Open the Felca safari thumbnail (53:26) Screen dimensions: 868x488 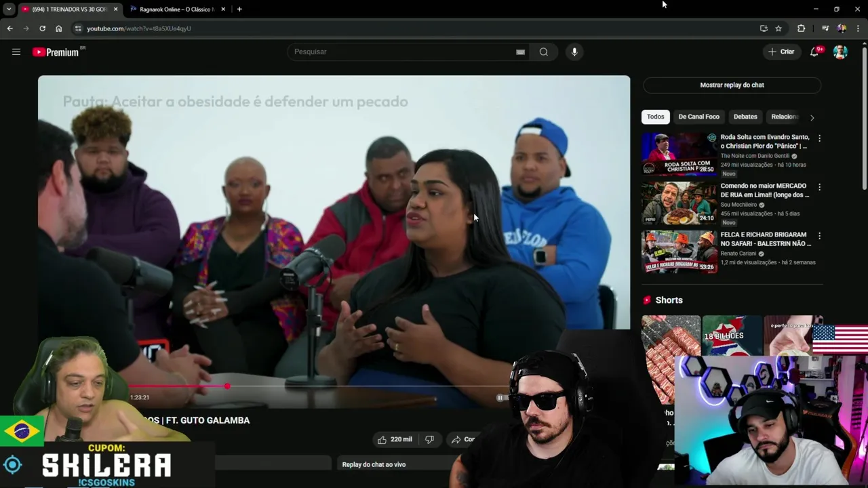click(x=679, y=252)
